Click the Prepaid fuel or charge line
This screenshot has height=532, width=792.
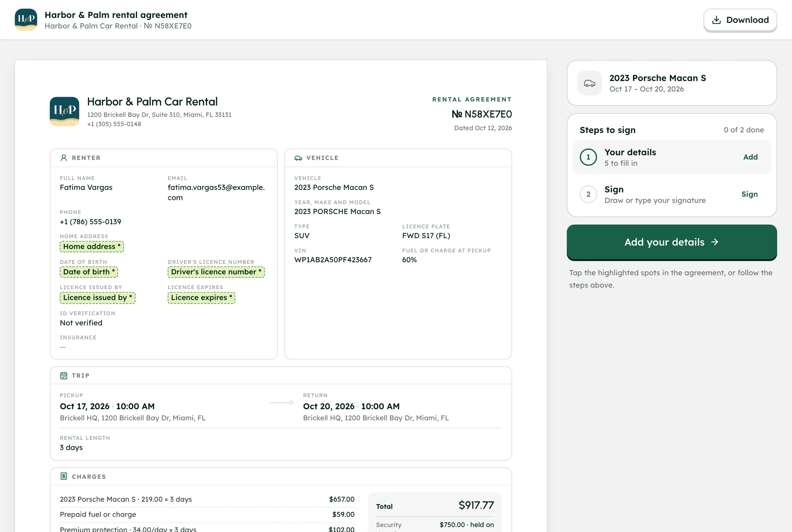(207, 515)
